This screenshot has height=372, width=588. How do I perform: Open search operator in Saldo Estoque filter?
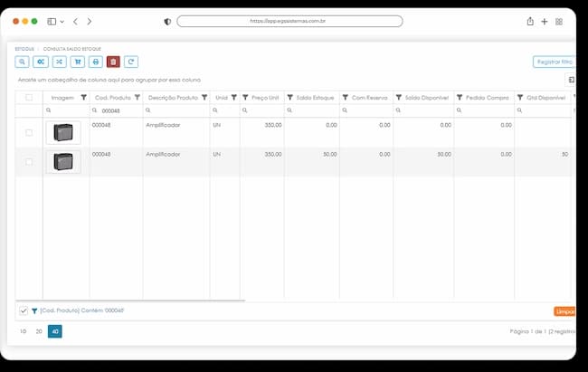pos(289,110)
